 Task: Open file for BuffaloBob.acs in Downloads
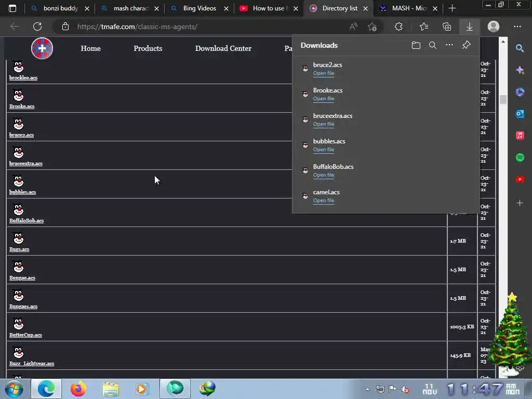click(x=324, y=175)
